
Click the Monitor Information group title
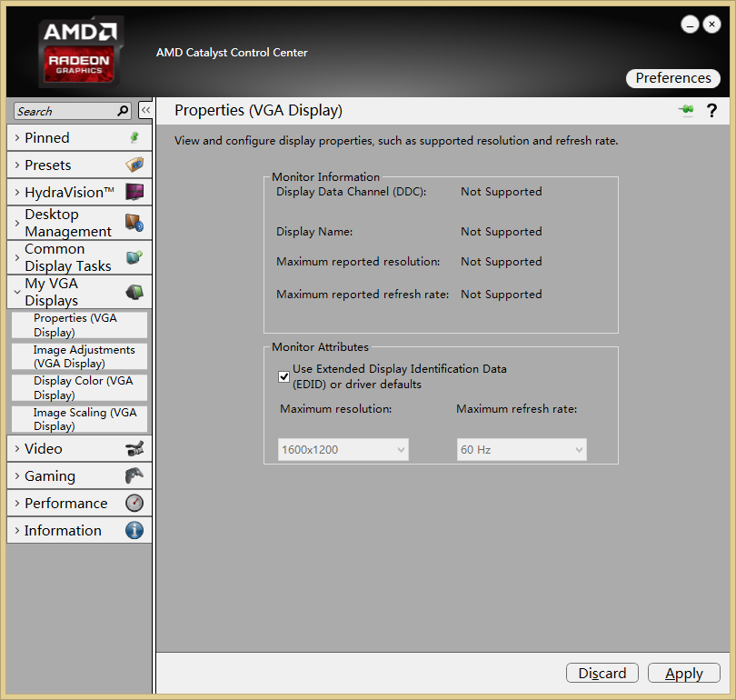(x=326, y=177)
